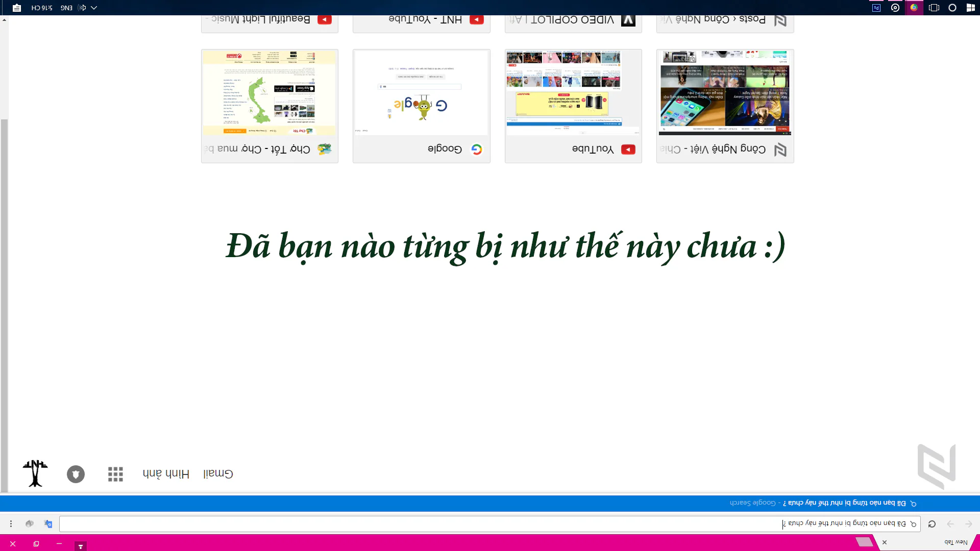Image resolution: width=980 pixels, height=551 pixels.
Task: Open Google notifications bell icon
Action: click(76, 474)
